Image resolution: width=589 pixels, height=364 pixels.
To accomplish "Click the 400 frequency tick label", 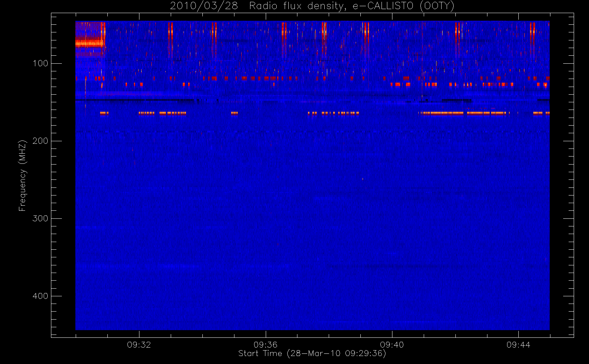I will coord(40,296).
